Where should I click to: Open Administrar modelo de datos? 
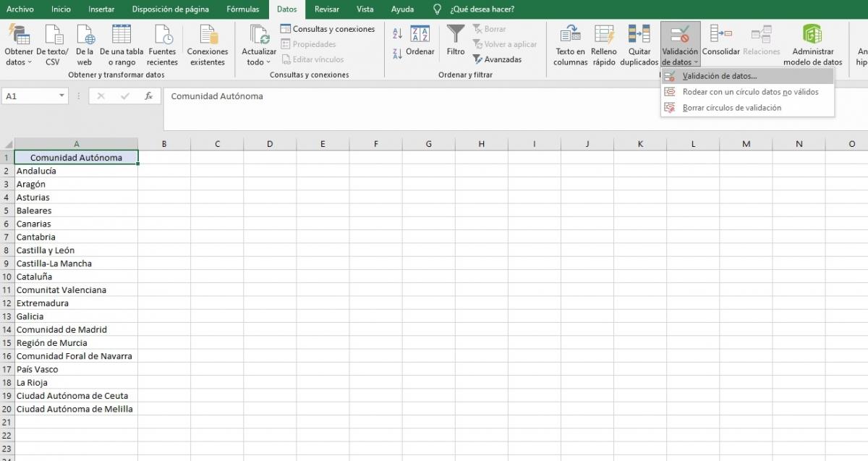click(x=813, y=43)
